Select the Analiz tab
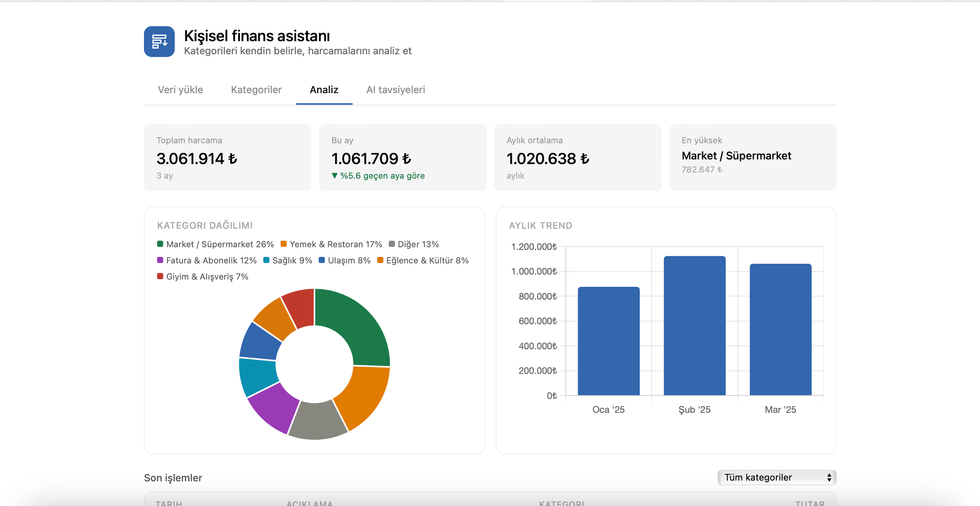The image size is (980, 506). [324, 90]
